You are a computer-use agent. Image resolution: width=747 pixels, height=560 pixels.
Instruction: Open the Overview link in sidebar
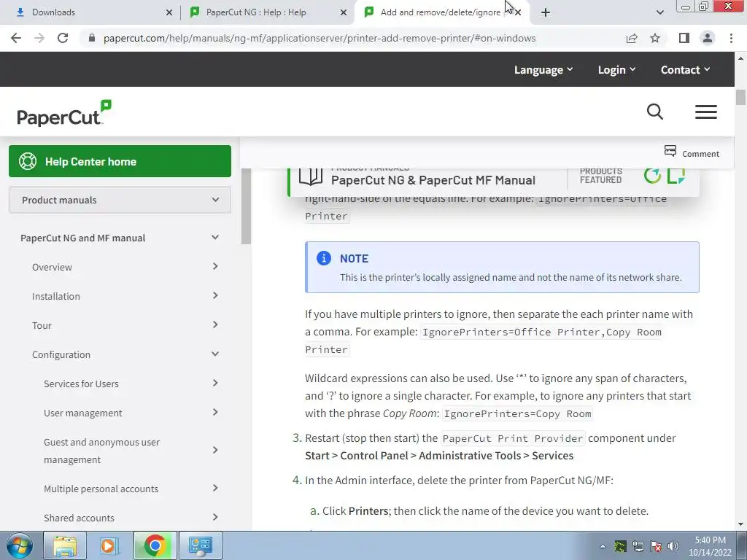pyautogui.click(x=52, y=267)
